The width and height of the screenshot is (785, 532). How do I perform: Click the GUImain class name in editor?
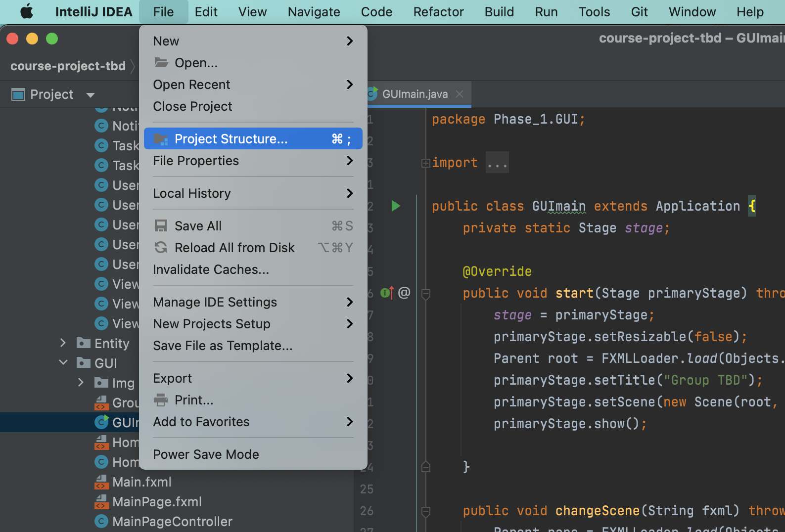(559, 206)
